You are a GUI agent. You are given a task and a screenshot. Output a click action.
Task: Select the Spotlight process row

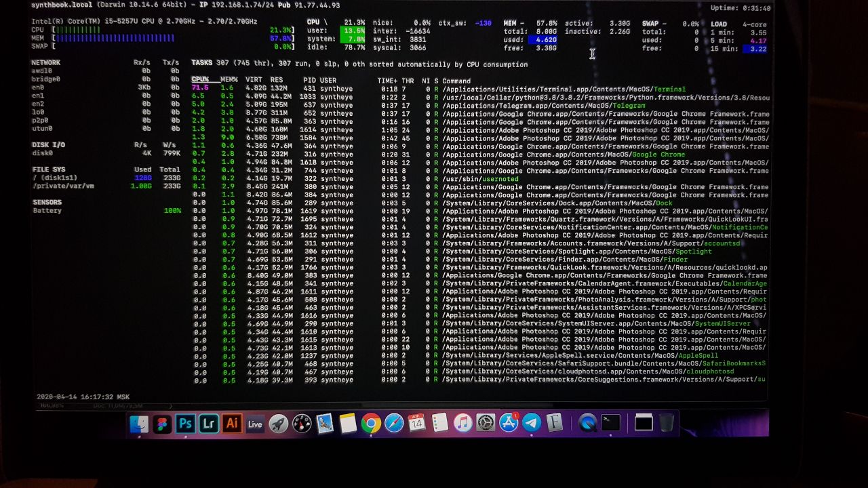(480, 251)
